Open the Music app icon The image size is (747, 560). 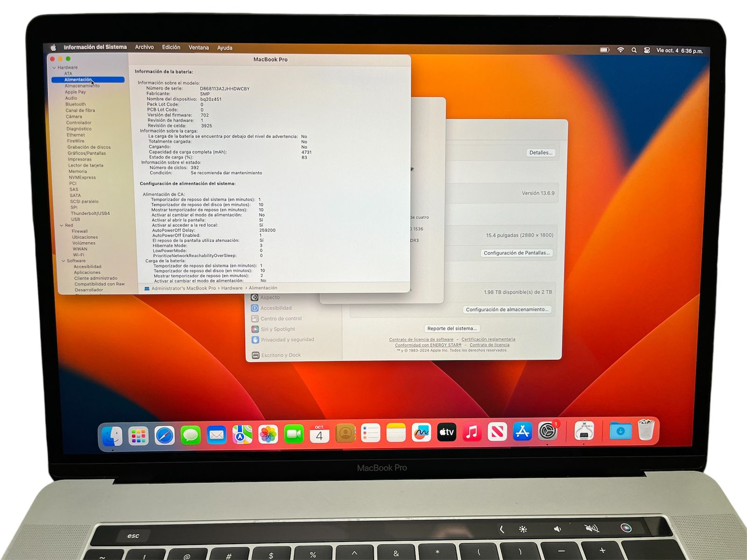[x=472, y=433]
